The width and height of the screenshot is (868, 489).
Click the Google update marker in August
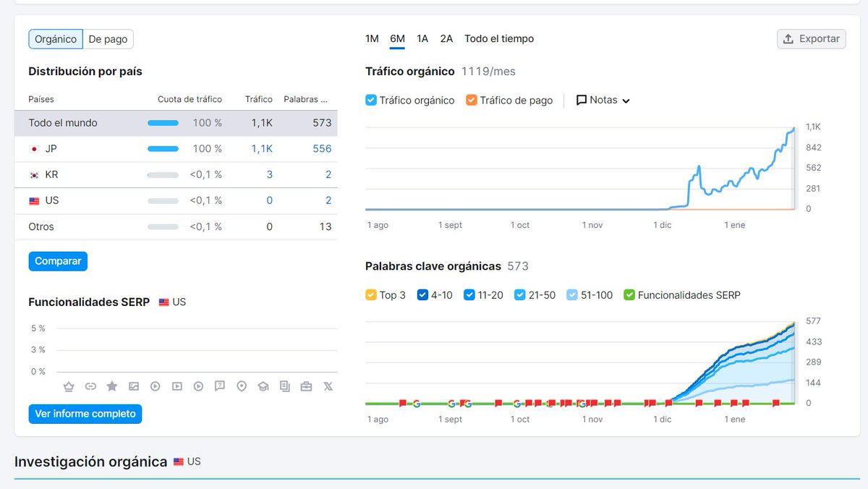click(417, 404)
